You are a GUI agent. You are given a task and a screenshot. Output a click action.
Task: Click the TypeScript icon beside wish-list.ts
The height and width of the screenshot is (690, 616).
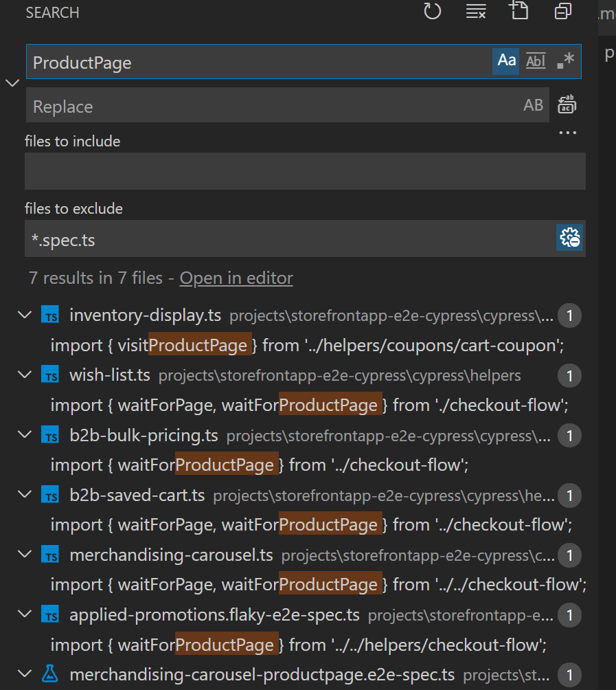point(50,375)
